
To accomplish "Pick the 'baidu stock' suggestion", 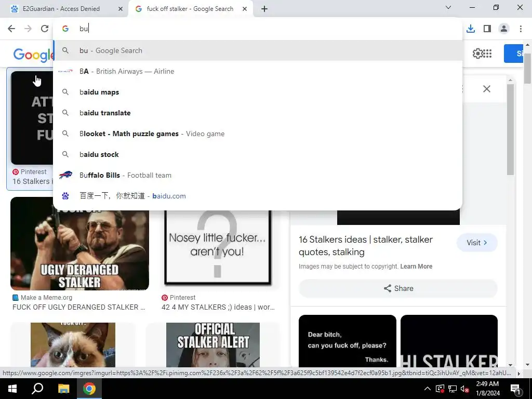I will (x=258, y=154).
